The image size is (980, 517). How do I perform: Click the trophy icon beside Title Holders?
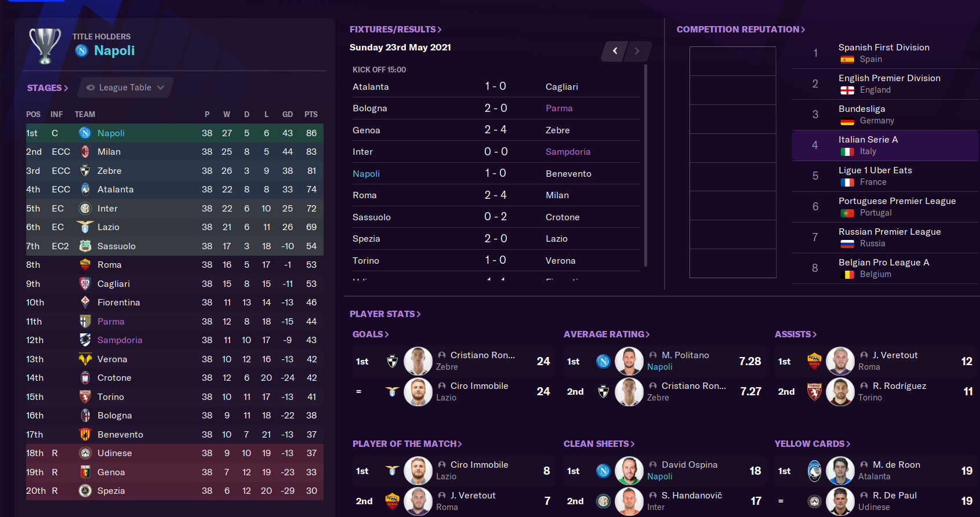point(45,45)
